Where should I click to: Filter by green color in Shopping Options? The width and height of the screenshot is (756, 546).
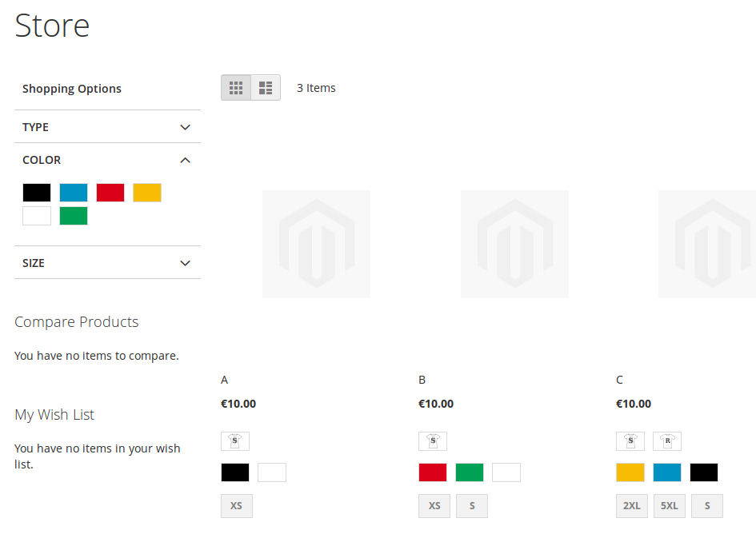point(74,216)
